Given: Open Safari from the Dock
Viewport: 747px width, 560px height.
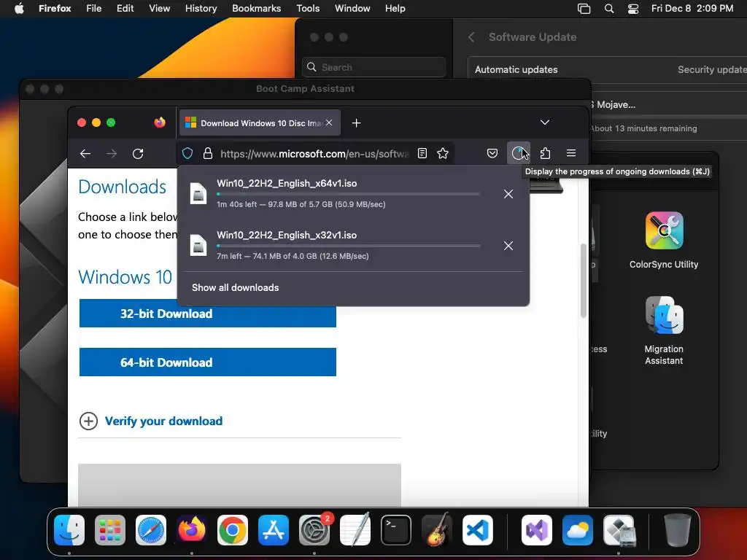Looking at the screenshot, I should 151,530.
